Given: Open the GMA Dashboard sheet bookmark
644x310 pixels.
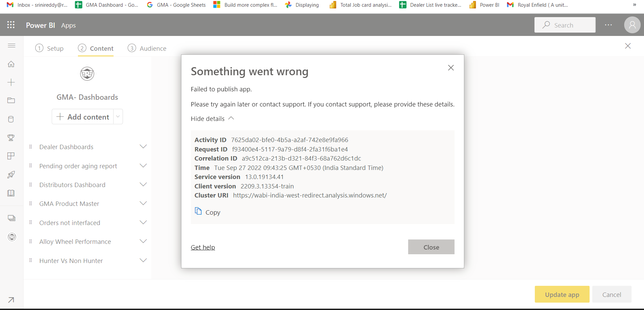Looking at the screenshot, I should 107,5.
